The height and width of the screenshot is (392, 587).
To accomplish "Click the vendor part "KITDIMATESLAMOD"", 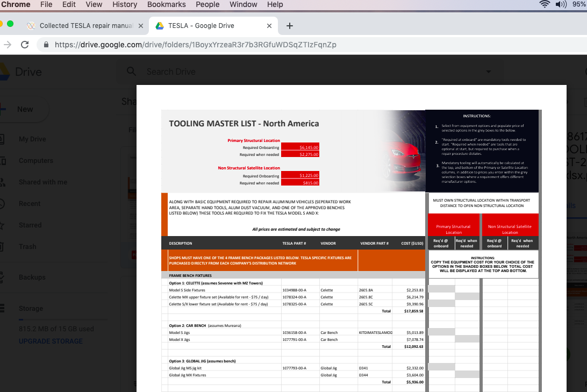I will coord(376,332).
